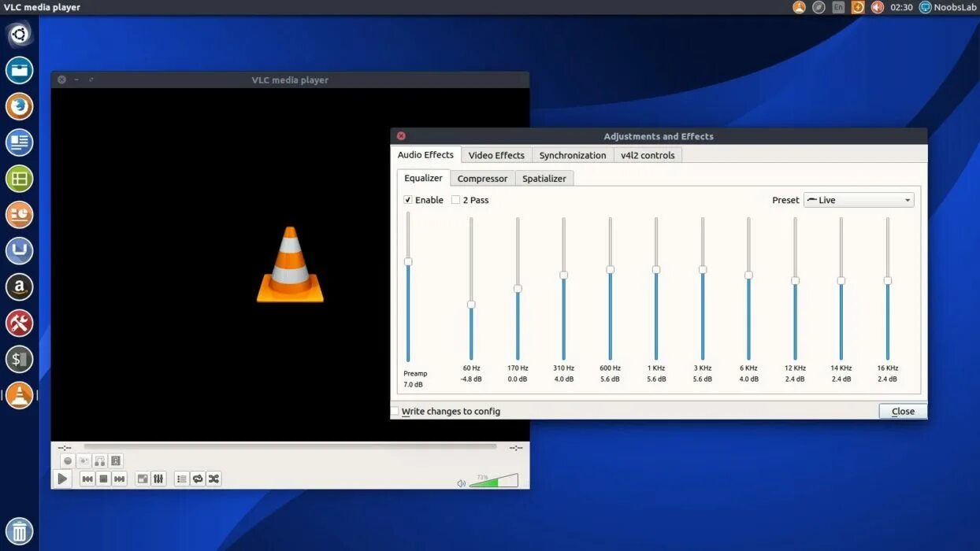
Task: Open LibreOffice Impress from launcher
Action: tap(20, 215)
